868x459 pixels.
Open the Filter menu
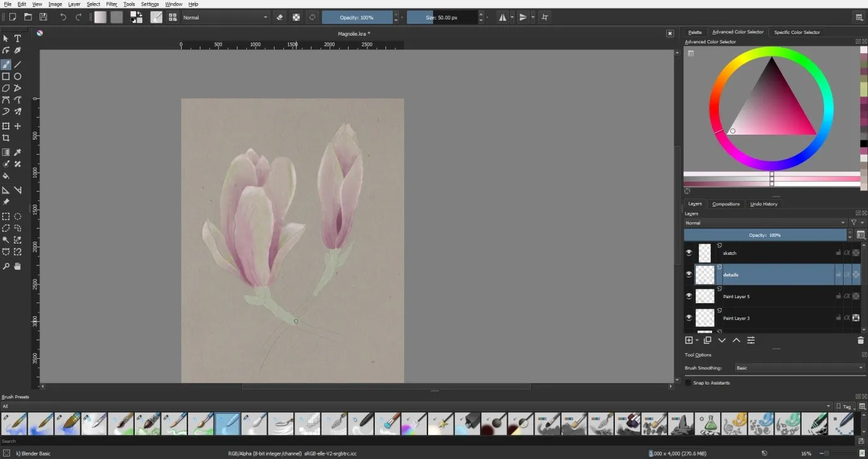click(112, 4)
